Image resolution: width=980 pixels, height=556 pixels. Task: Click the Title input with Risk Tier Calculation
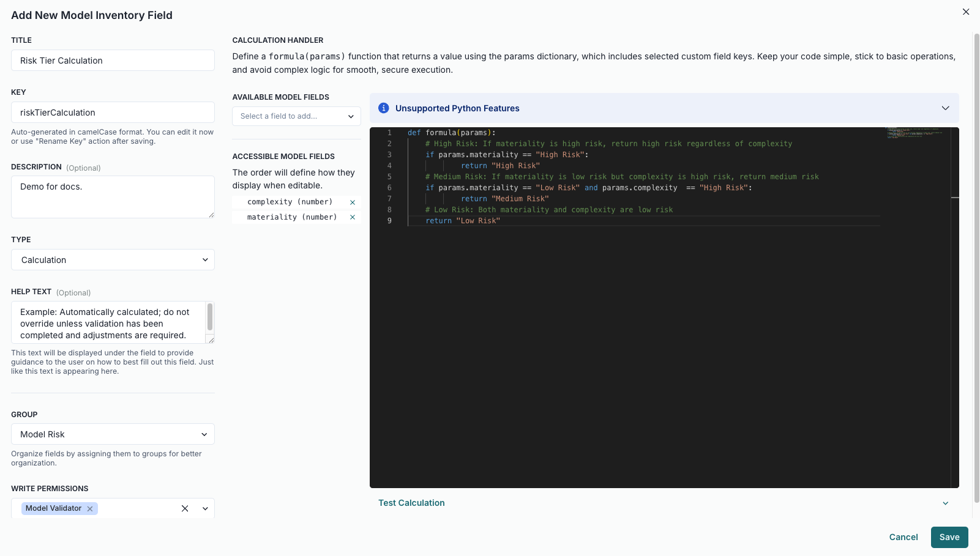tap(113, 61)
